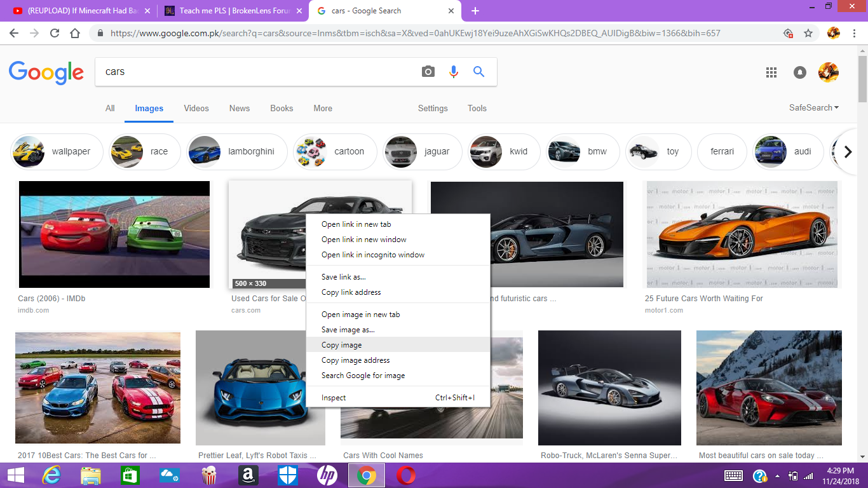Show hidden system tray icons arrow
Viewport: 868px width, 488px height.
[x=778, y=475]
